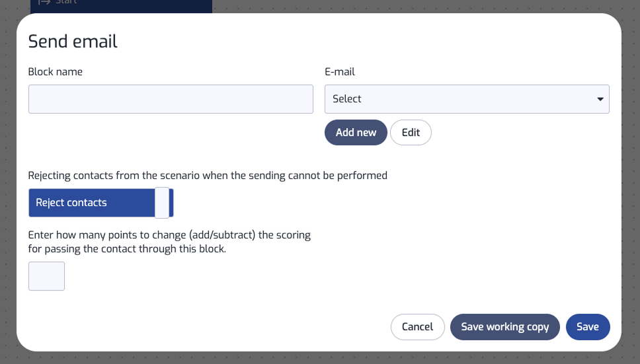Screen dimensions: 640x364
Task: Click the Select placeholder text in E-mail field
Action: tap(347, 98)
